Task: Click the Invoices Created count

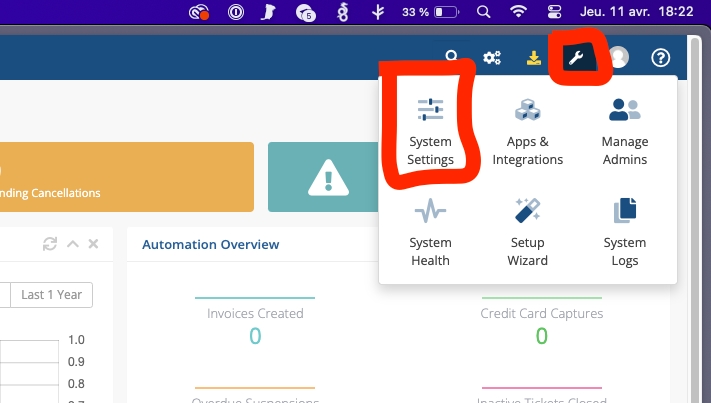Action: (x=255, y=336)
